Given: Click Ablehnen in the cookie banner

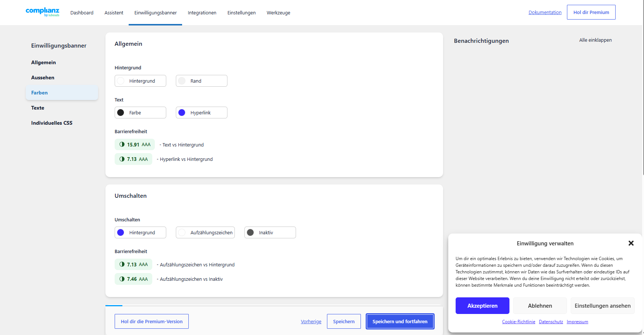Looking at the screenshot, I should pyautogui.click(x=540, y=305).
